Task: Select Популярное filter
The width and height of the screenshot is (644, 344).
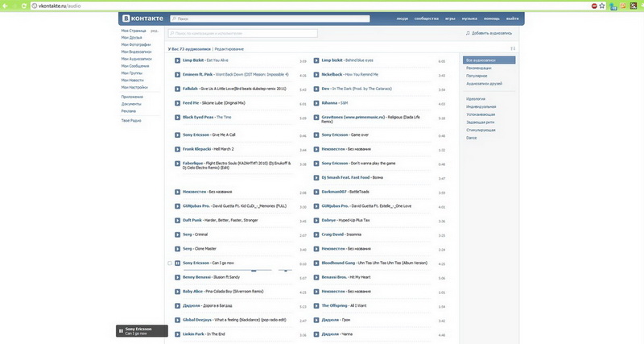Action: (x=477, y=76)
